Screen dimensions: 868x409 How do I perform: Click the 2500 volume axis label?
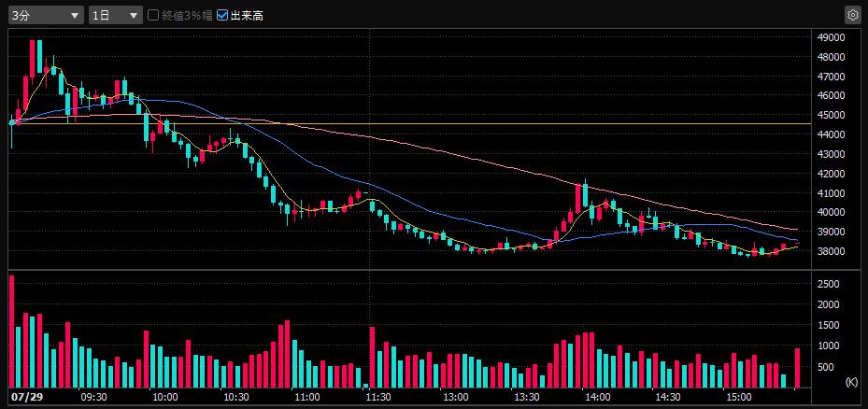[x=829, y=283]
